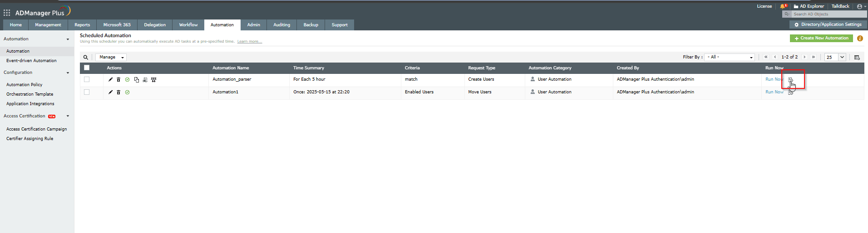The width and height of the screenshot is (868, 233).
Task: Open the notifications bell icon
Action: pos(783,6)
